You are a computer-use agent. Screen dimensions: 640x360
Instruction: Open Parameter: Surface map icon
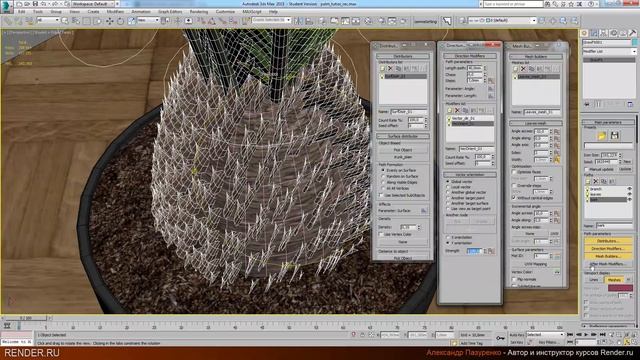click(x=424, y=211)
